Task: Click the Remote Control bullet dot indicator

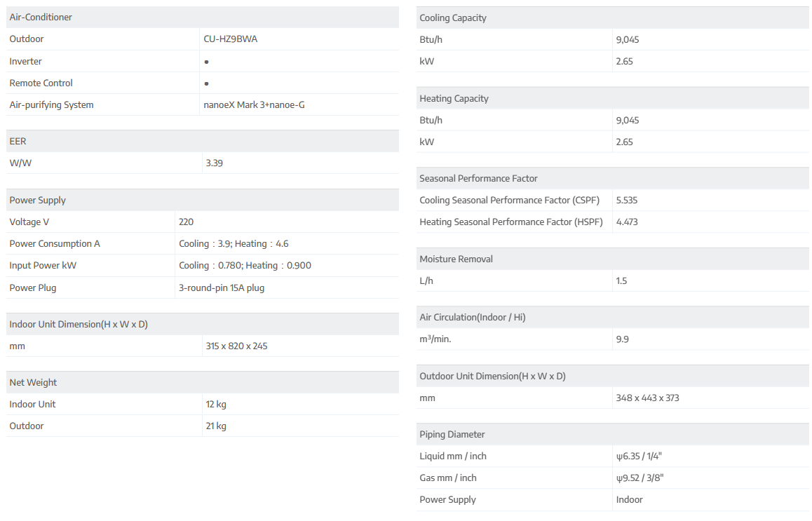Action: pyautogui.click(x=206, y=83)
